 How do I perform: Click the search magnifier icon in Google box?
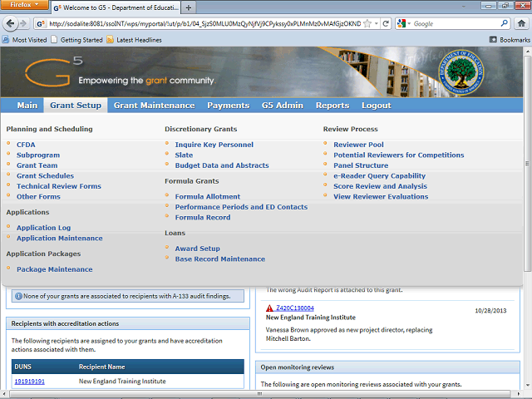[x=505, y=23]
